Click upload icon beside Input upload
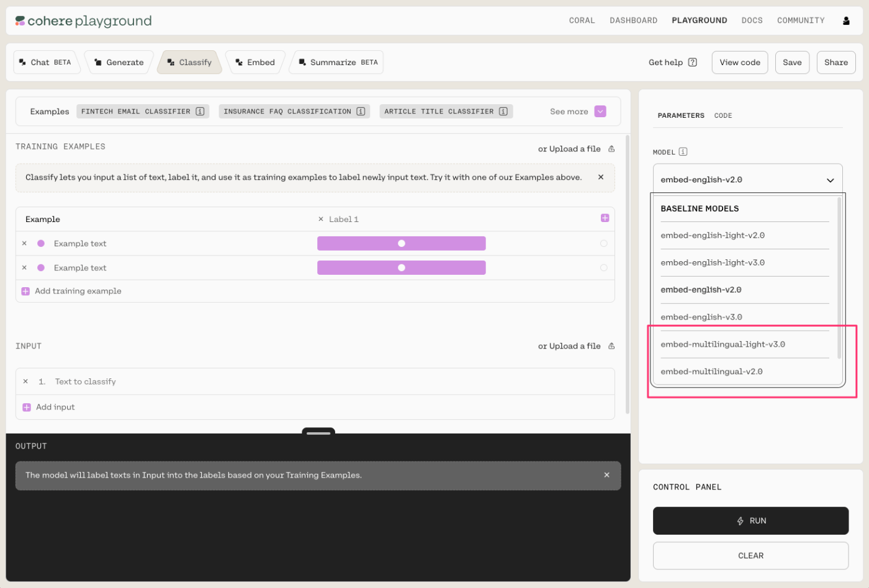Screen dimensions: 869x588 (x=611, y=346)
